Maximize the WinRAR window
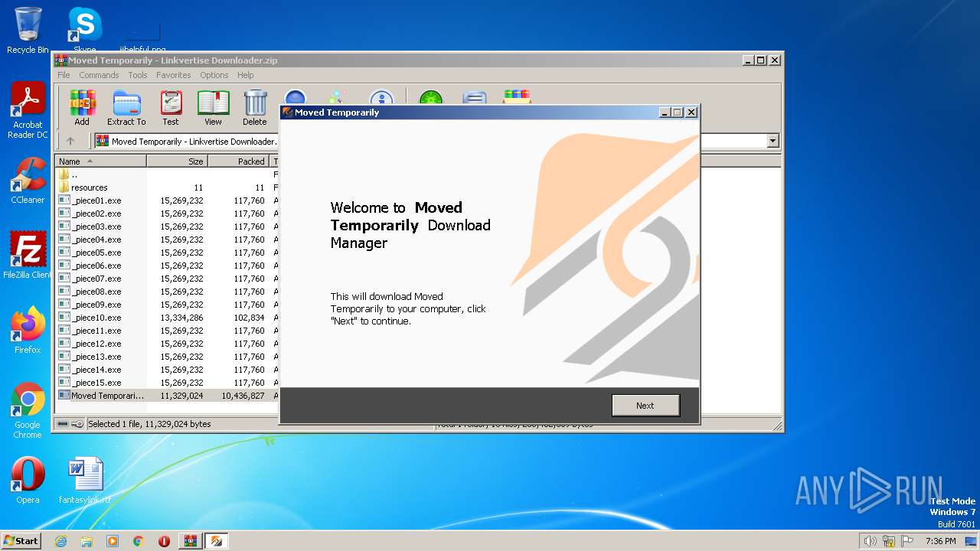This screenshot has width=980, height=551. click(x=760, y=60)
